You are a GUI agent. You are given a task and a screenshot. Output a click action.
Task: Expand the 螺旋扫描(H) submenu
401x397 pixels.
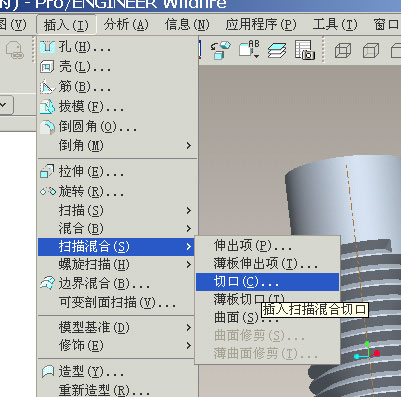[117, 265]
